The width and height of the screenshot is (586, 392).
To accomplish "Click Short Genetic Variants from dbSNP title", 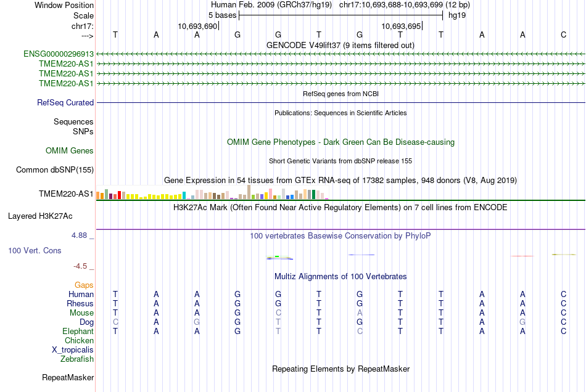I will pos(340,161).
